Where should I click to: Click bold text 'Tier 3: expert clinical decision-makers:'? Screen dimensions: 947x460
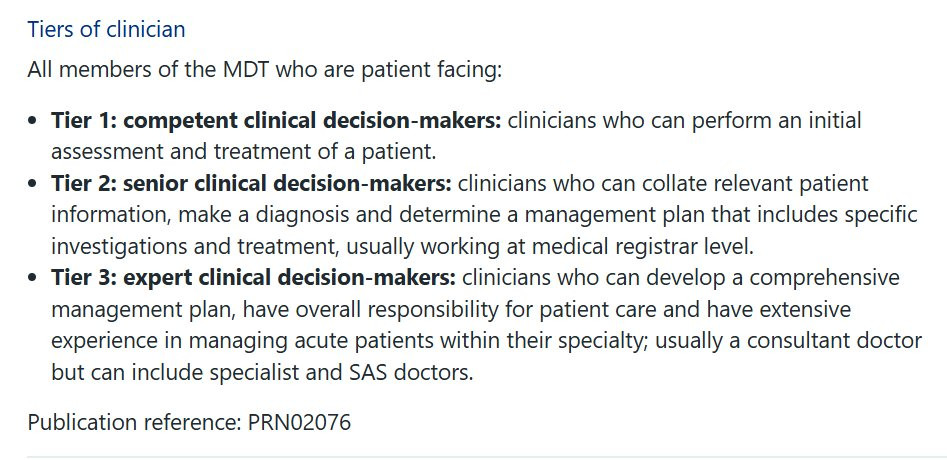pyautogui.click(x=254, y=278)
